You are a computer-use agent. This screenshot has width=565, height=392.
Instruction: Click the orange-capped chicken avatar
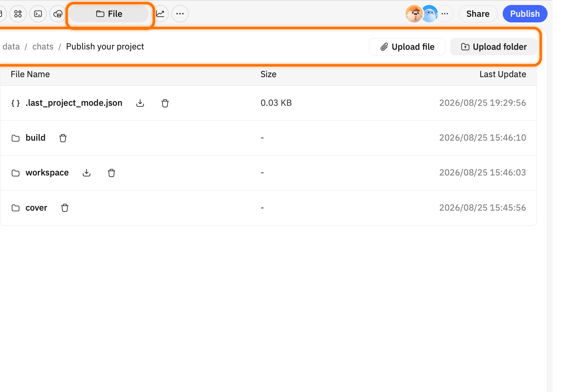pos(414,14)
